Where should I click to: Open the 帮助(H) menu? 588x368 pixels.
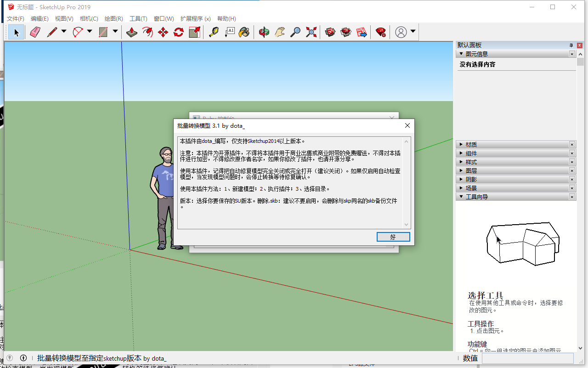point(226,19)
